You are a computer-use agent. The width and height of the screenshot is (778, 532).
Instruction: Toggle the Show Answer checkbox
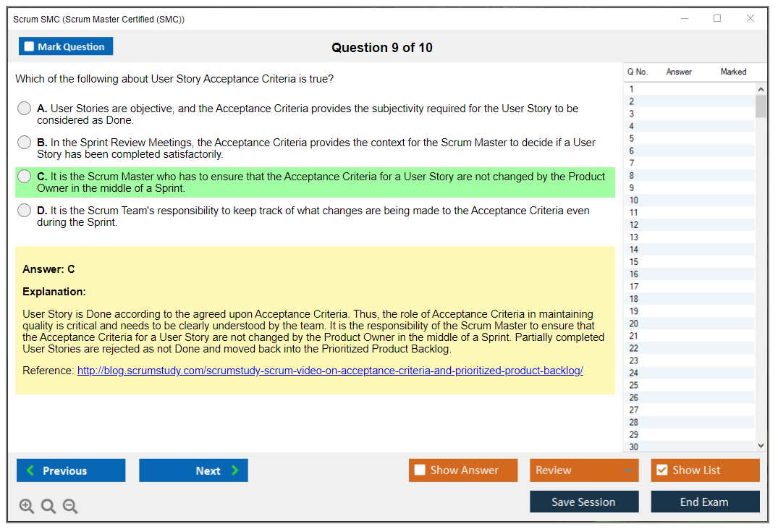click(420, 470)
